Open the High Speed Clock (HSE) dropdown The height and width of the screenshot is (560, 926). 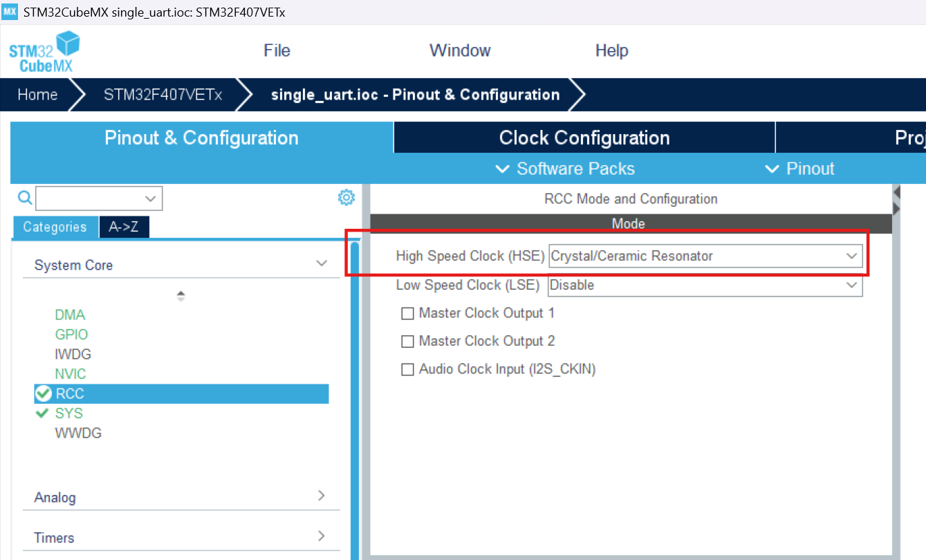(x=705, y=256)
